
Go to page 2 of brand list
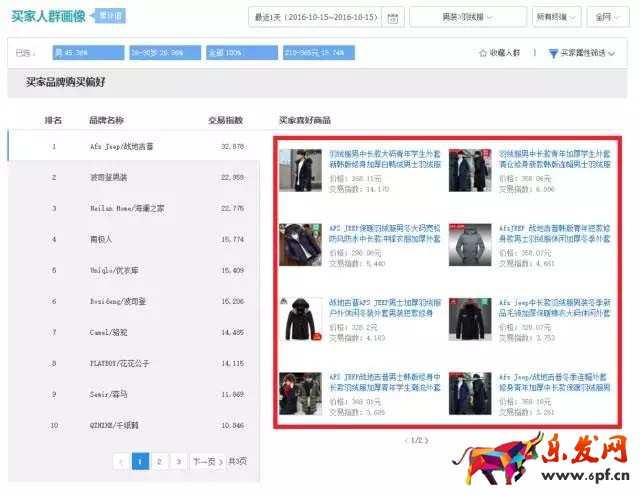point(159,461)
